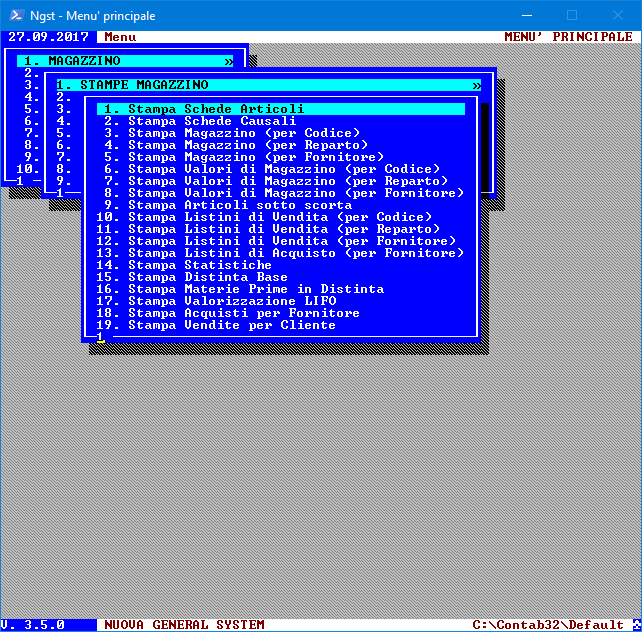Expand the STAMPE MAGAZZINO submenu arrow
This screenshot has width=642, height=632.
coord(477,86)
